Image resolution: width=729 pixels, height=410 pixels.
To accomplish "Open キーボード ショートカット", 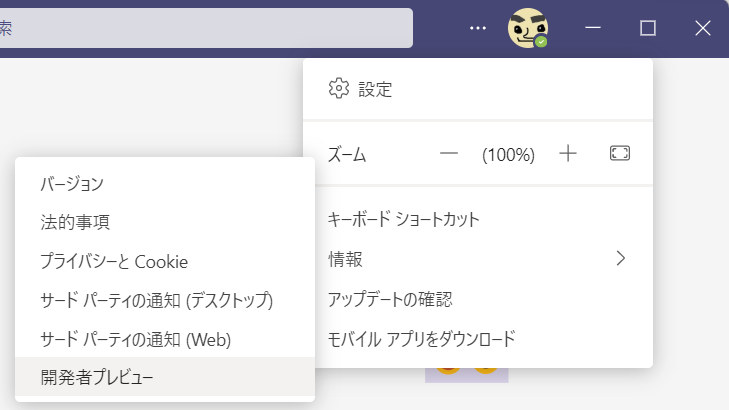I will point(478,219).
